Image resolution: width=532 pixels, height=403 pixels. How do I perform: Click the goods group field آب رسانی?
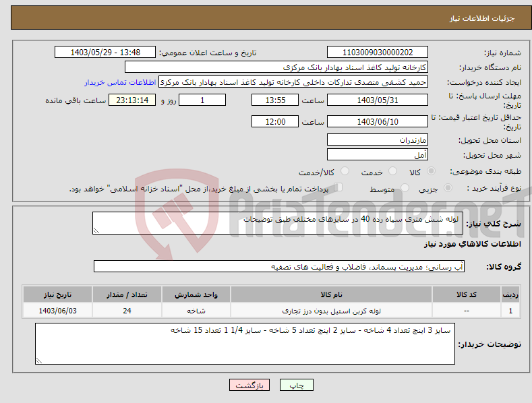point(279,266)
